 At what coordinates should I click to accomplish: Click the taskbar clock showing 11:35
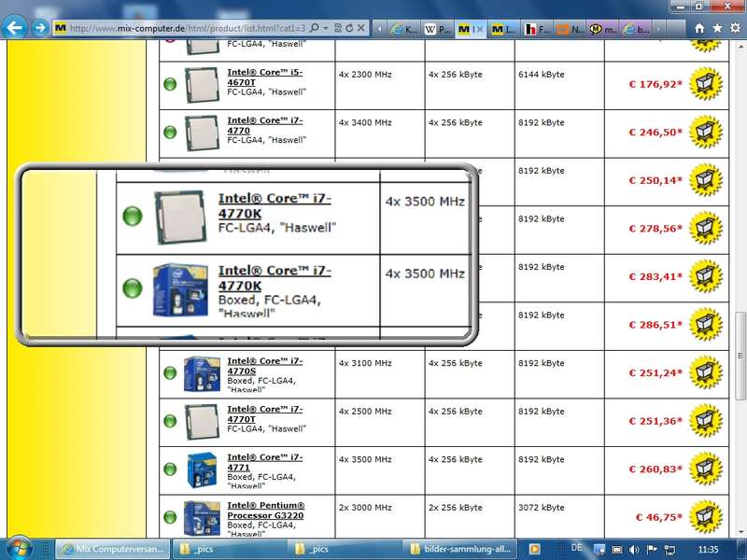708,550
